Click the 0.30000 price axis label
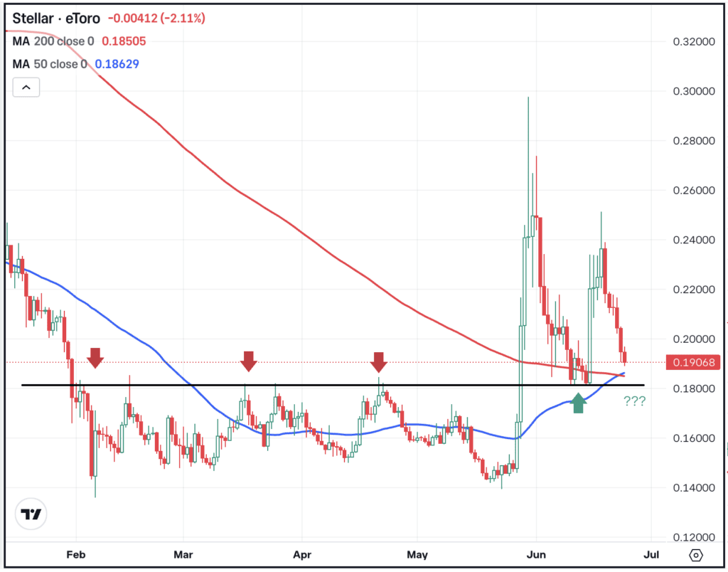The image size is (728, 572). 694,91
